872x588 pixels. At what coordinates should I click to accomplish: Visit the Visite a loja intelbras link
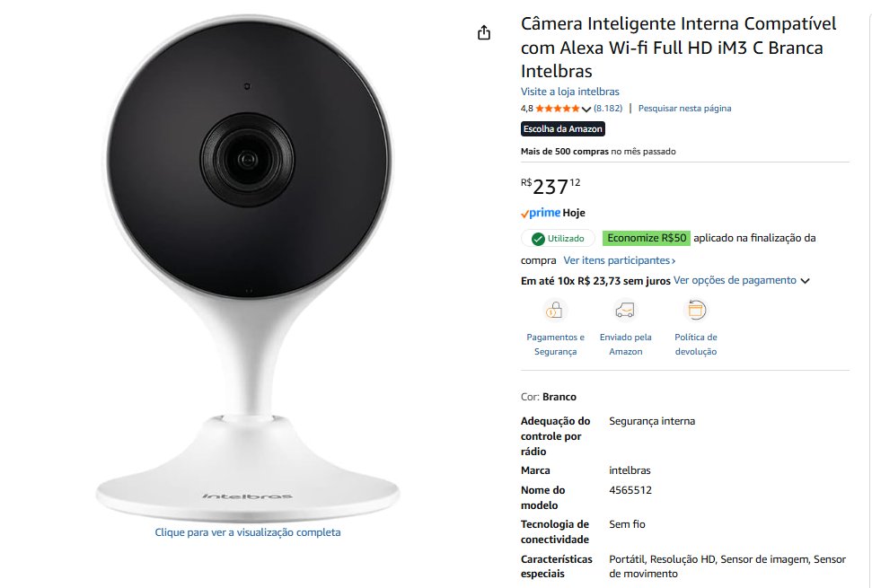tap(570, 92)
